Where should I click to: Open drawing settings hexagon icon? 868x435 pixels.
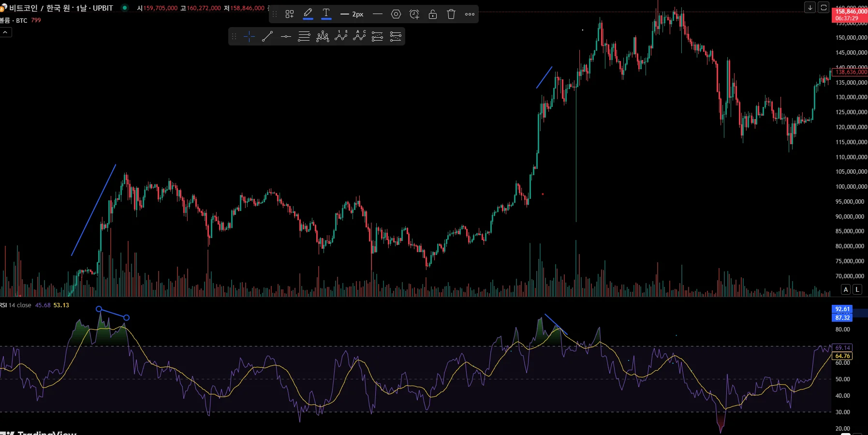tap(396, 14)
